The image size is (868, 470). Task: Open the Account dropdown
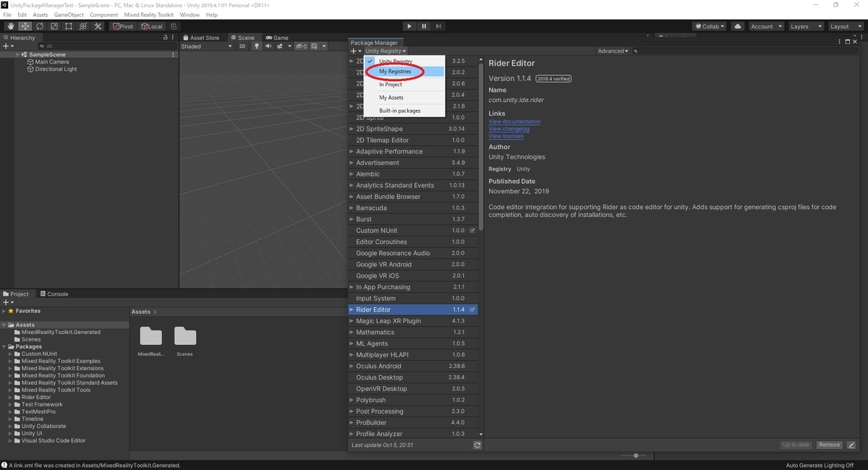[765, 26]
